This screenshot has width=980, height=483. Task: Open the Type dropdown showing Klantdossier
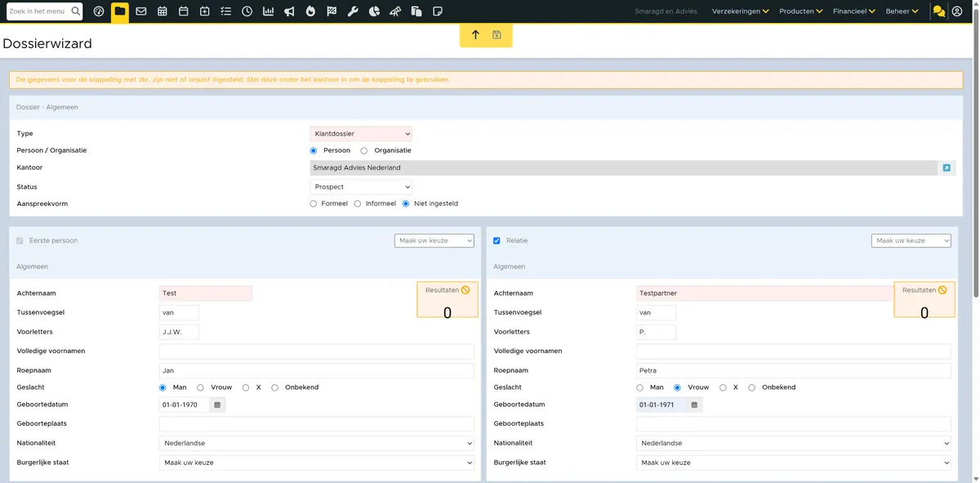click(361, 134)
